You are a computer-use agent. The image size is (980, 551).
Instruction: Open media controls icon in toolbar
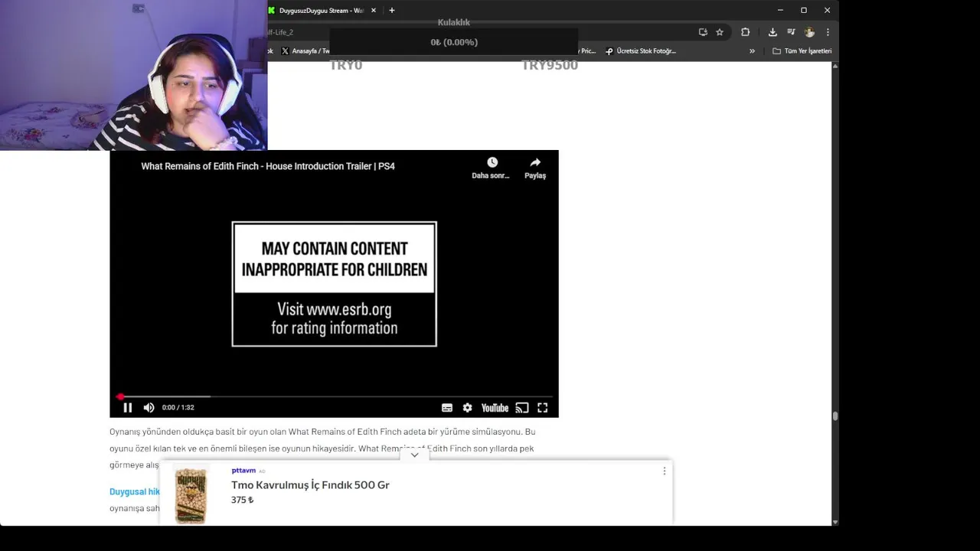[x=791, y=32]
